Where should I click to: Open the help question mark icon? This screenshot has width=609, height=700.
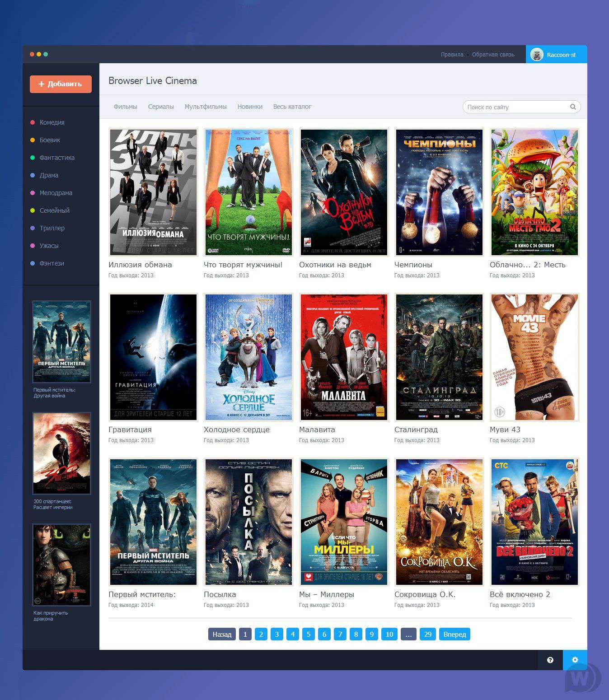point(550,660)
